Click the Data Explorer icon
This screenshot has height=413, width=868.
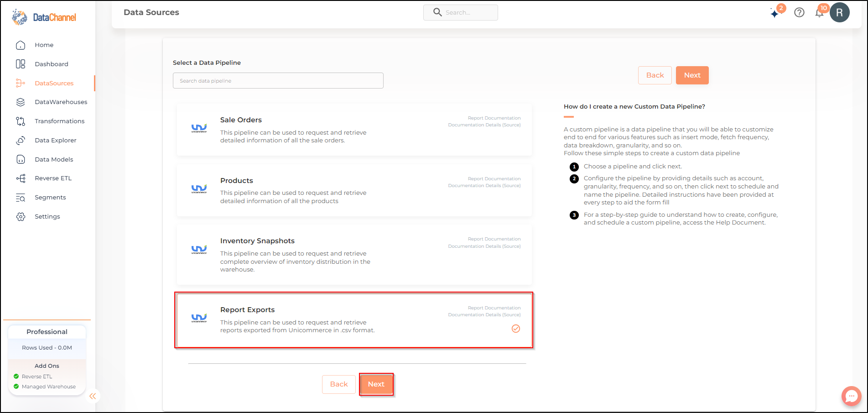(21, 141)
